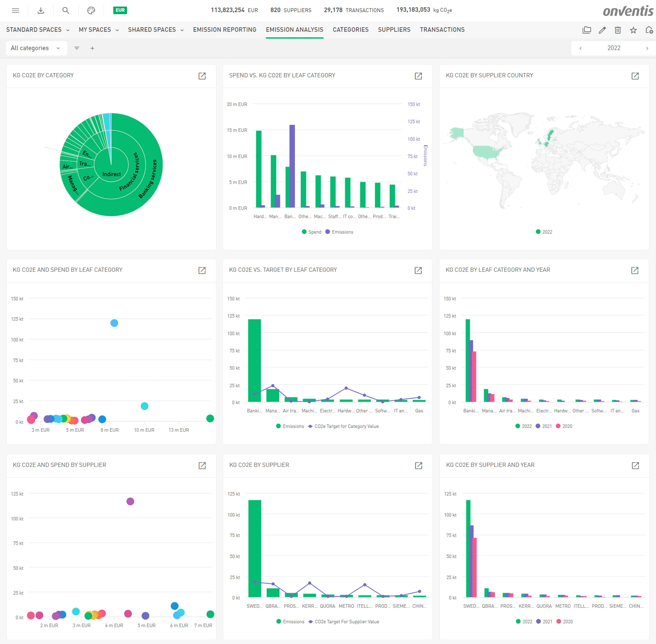The height and width of the screenshot is (644, 656).
Task: Open search with magnifier icon
Action: pyautogui.click(x=66, y=10)
